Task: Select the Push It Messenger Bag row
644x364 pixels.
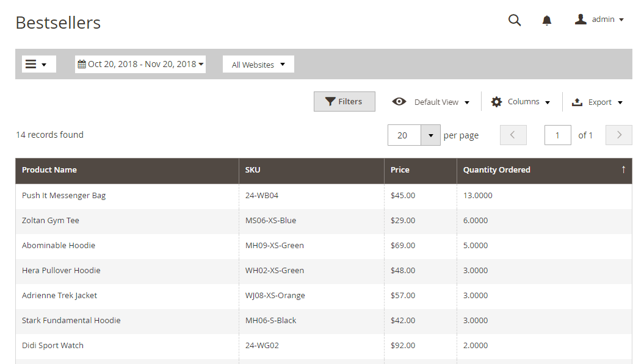Action: pyautogui.click(x=64, y=196)
